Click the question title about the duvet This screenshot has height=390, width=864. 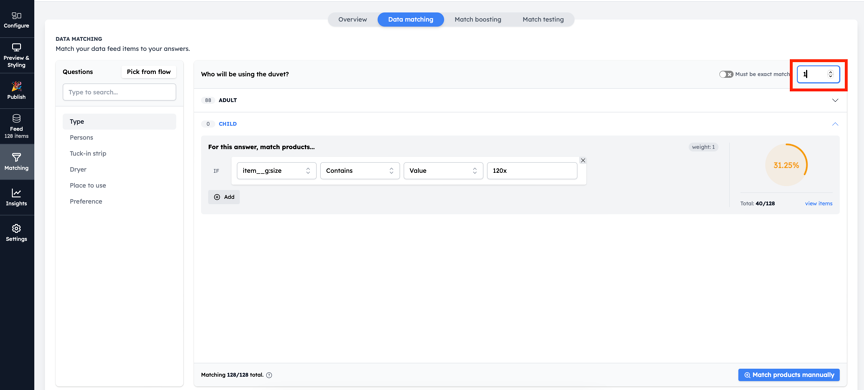point(245,74)
